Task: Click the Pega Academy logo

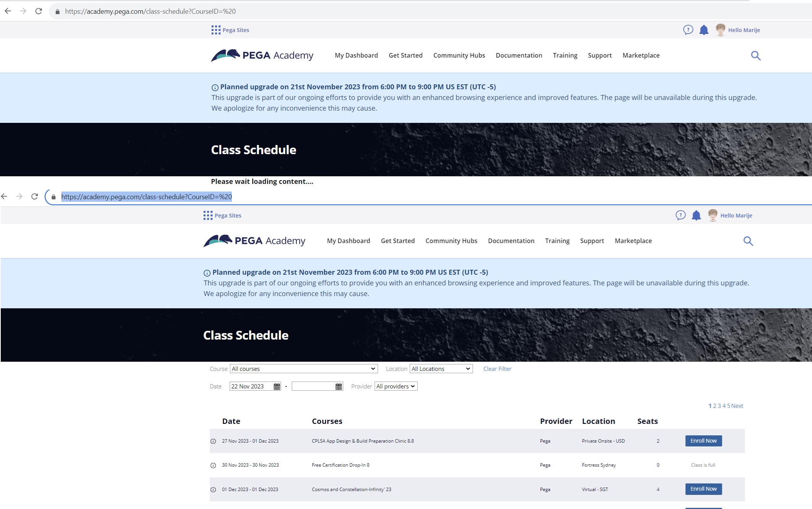Action: (x=254, y=240)
